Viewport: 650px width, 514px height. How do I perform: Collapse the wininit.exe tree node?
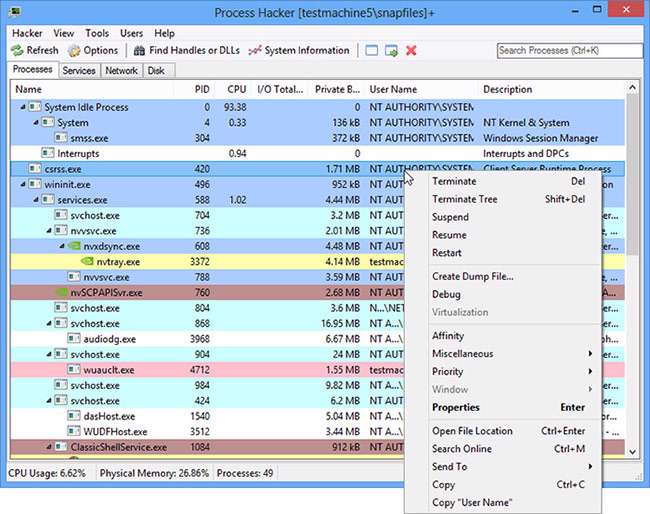[21, 184]
